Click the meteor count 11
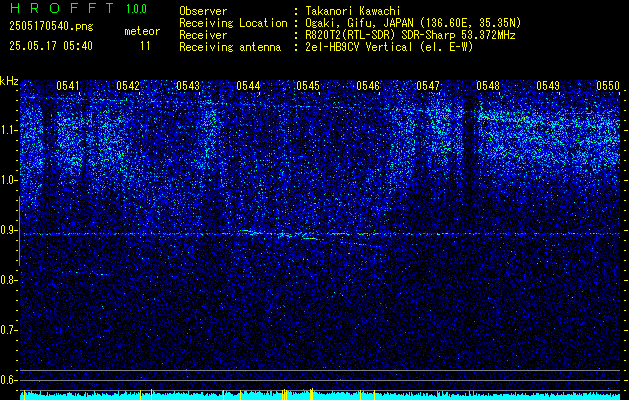The height and width of the screenshot is (400, 629). click(145, 46)
